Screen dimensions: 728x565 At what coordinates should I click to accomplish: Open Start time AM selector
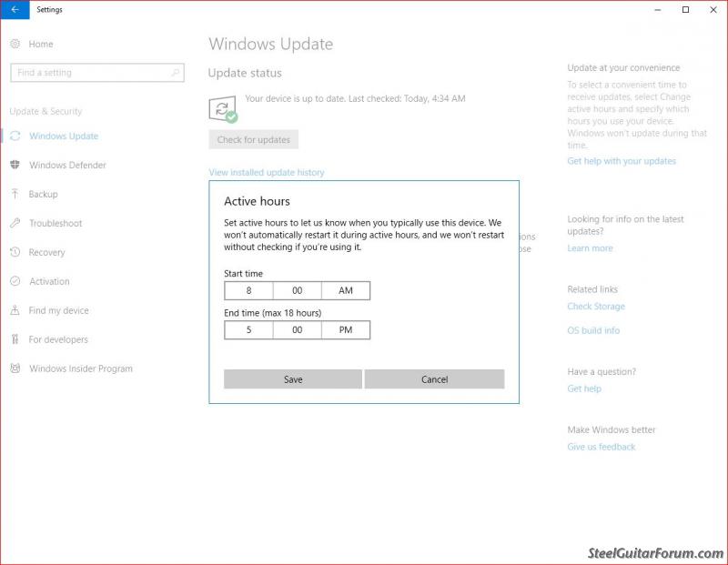[x=346, y=290]
